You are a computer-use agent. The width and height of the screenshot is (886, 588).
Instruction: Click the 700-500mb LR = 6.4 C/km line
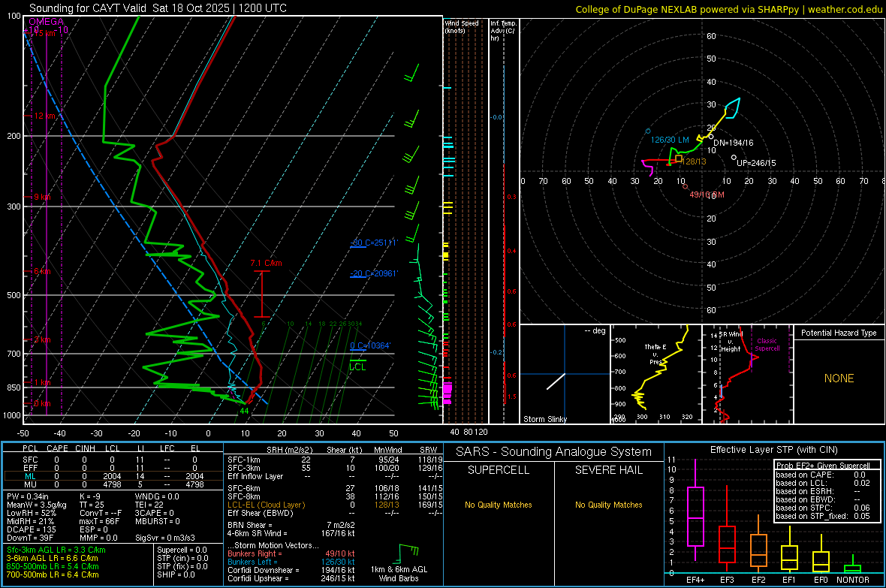[53, 574]
